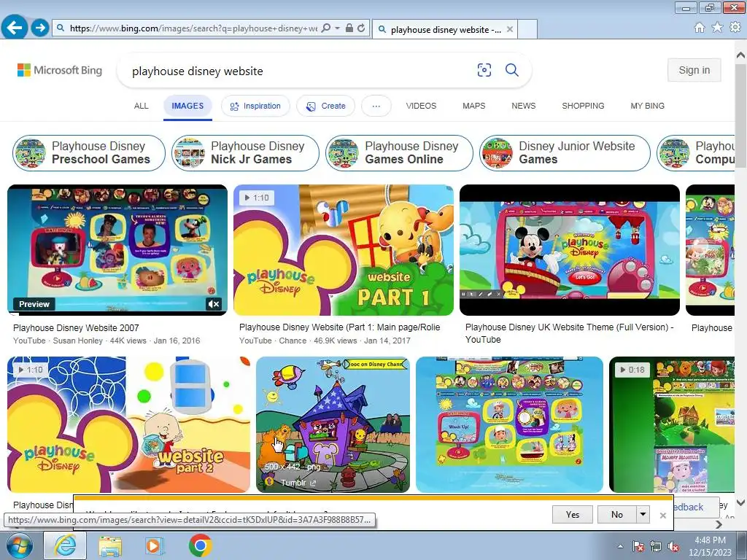Switch to the ALL results tab
Viewport: 747px width, 560px height.
(x=141, y=106)
